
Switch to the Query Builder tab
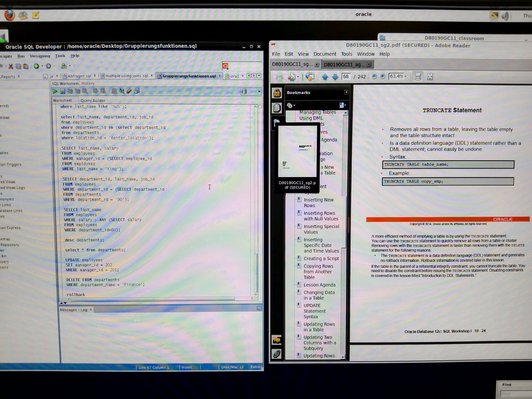93,101
